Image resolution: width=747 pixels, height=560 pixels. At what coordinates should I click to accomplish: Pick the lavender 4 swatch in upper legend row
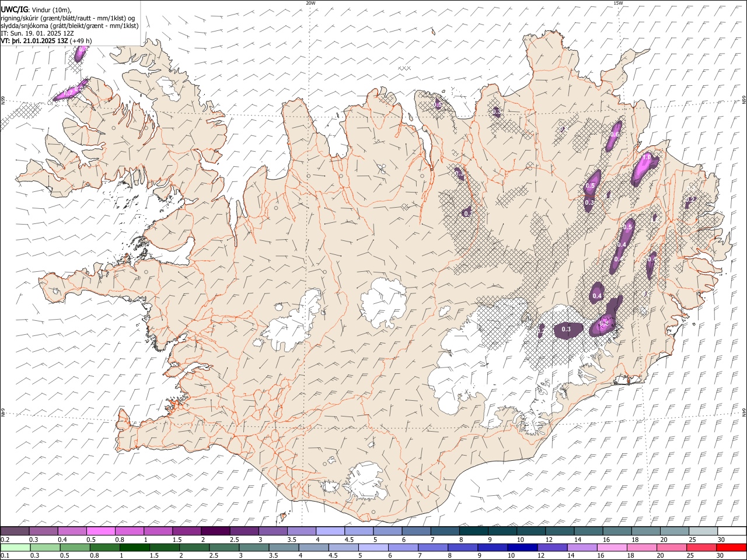pos(330,531)
